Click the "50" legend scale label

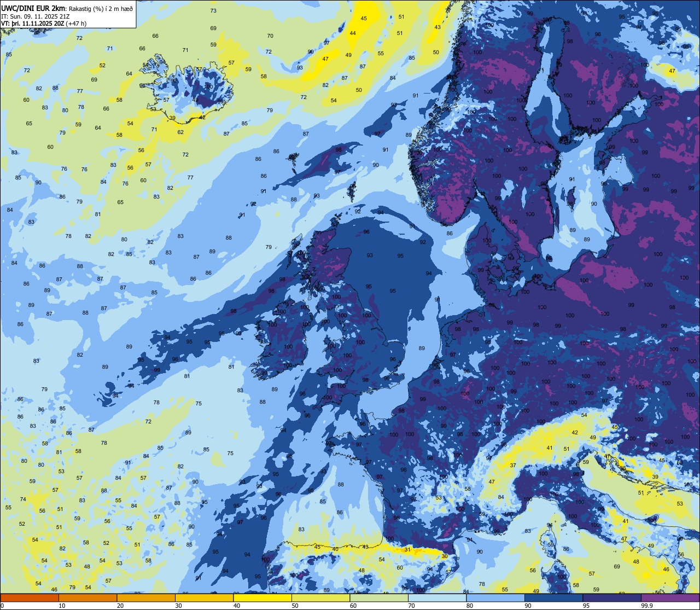[x=295, y=606]
